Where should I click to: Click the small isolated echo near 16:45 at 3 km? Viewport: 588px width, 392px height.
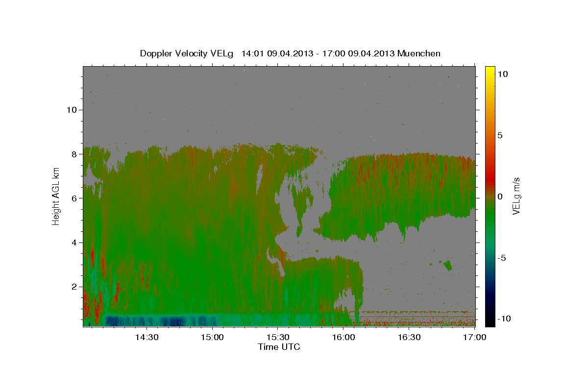[x=447, y=266]
